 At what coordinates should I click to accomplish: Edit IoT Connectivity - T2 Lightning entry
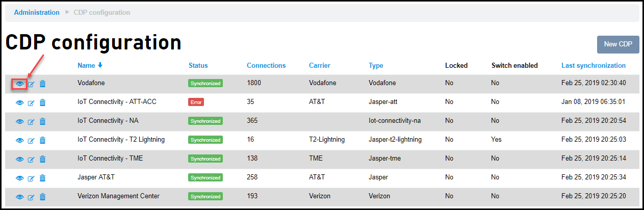coord(31,140)
